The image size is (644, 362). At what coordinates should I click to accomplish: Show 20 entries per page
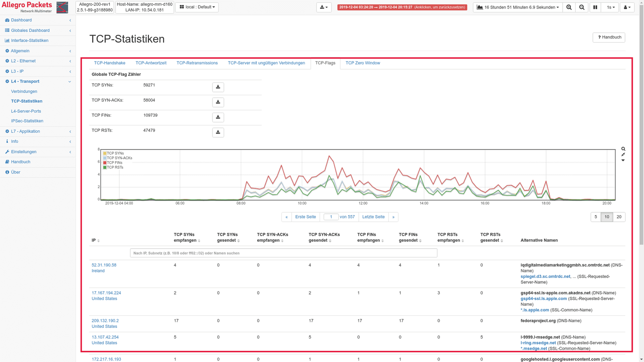click(x=619, y=217)
